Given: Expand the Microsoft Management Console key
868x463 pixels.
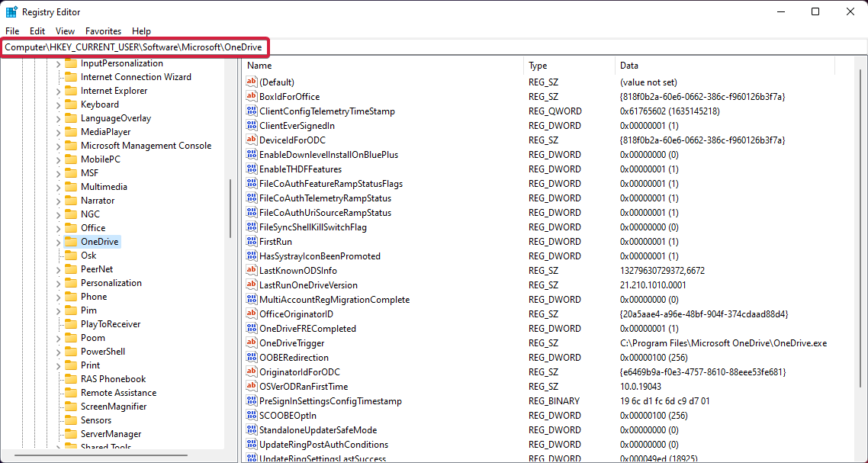Looking at the screenshot, I should pos(58,146).
